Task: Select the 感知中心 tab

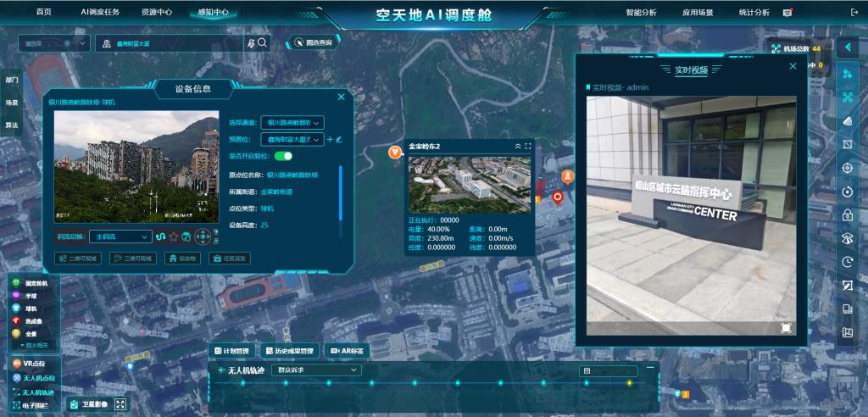Action: click(x=213, y=12)
